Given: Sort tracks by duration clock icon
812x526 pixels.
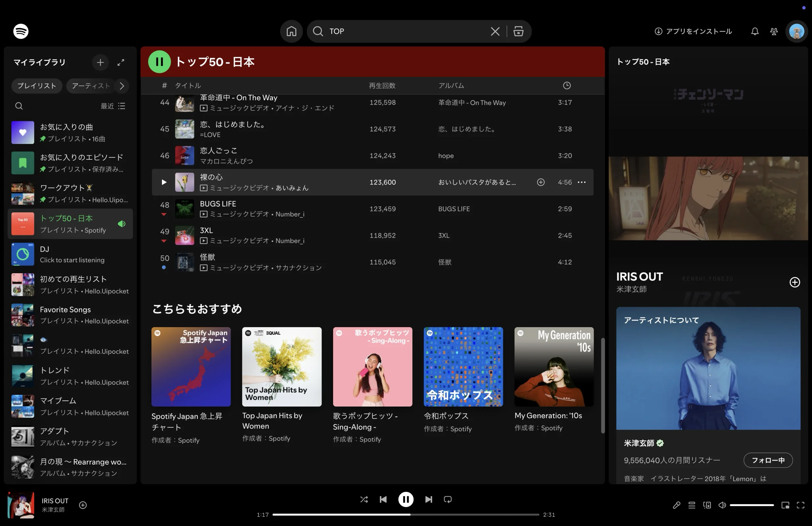Looking at the screenshot, I should pos(566,85).
